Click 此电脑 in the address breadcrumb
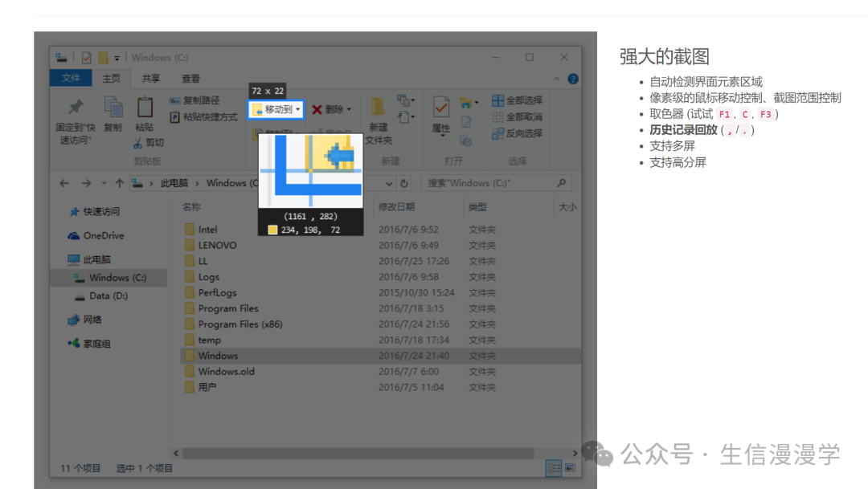 [x=174, y=183]
